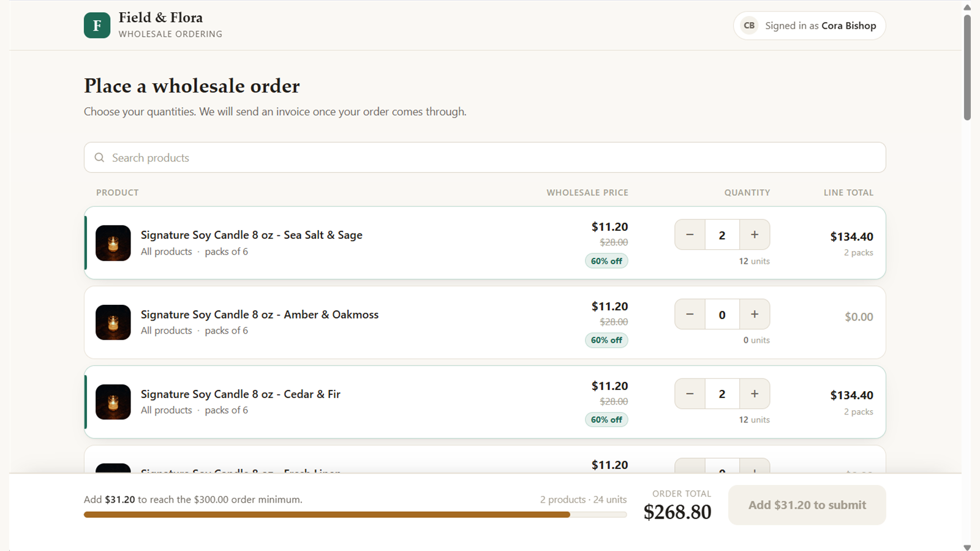The width and height of the screenshot is (980, 551).
Task: Click the LINE TOTAL column header
Action: tap(848, 192)
